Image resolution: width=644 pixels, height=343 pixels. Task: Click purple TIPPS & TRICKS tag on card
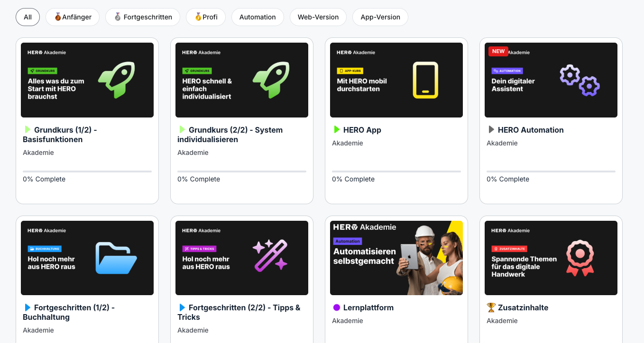pyautogui.click(x=199, y=249)
